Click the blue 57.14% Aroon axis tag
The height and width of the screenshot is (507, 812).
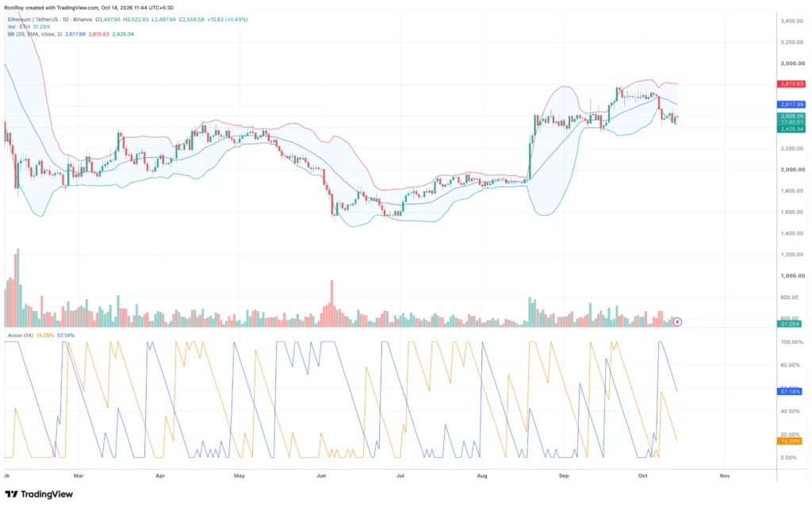point(790,391)
